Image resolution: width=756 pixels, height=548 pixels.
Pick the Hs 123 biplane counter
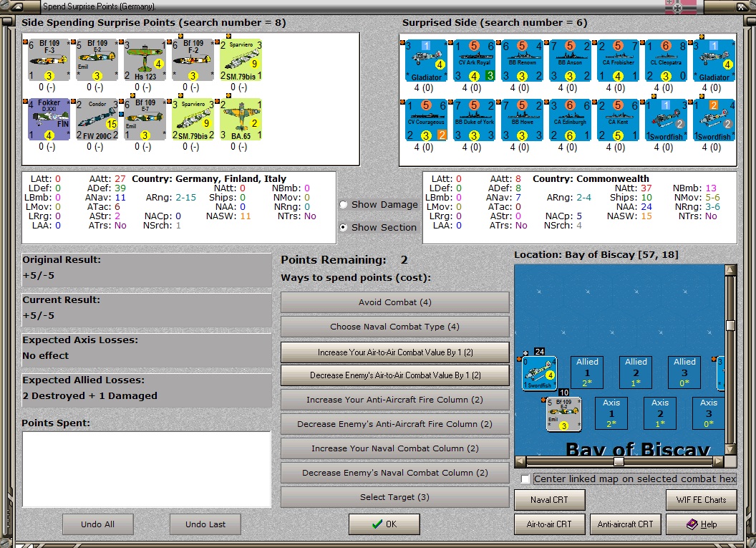tap(145, 60)
